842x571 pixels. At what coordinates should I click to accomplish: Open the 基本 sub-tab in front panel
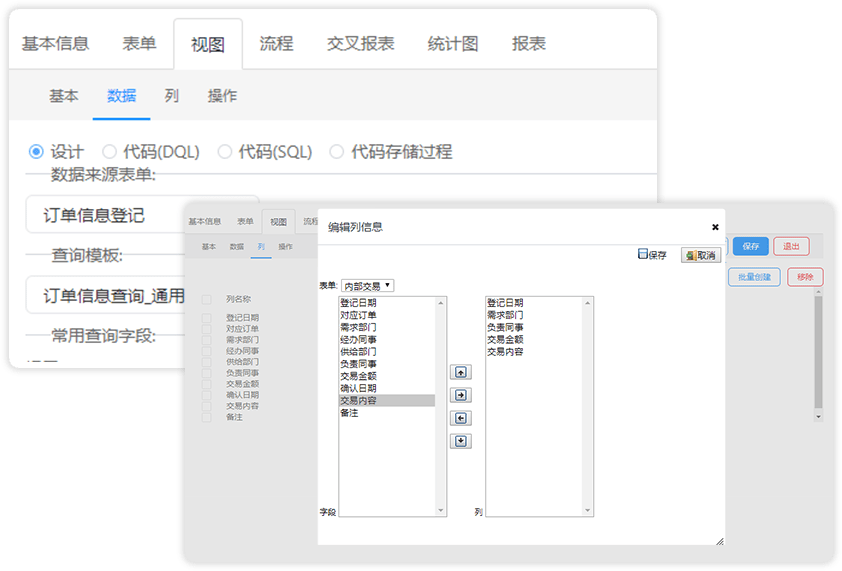pos(64,96)
